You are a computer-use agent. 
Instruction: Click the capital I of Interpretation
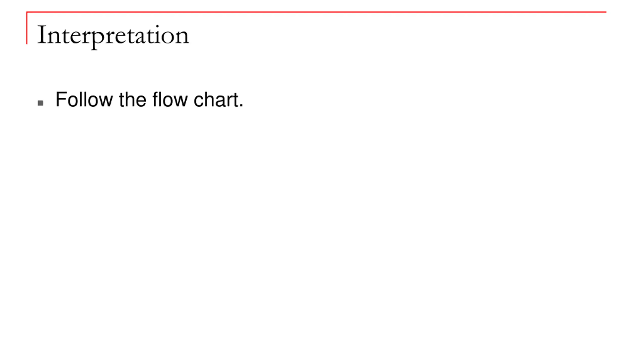(x=42, y=34)
